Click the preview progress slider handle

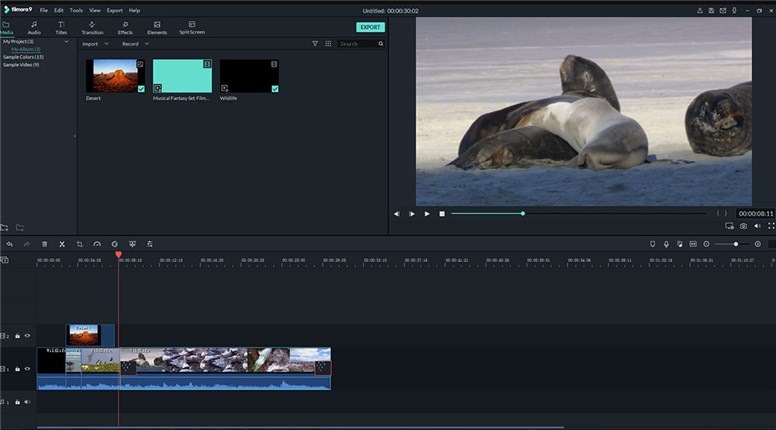tap(523, 213)
